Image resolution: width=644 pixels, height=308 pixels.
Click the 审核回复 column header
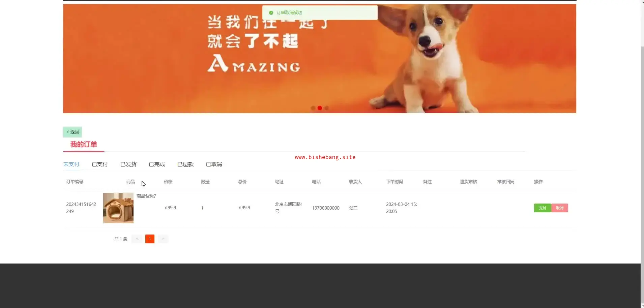[505, 182]
